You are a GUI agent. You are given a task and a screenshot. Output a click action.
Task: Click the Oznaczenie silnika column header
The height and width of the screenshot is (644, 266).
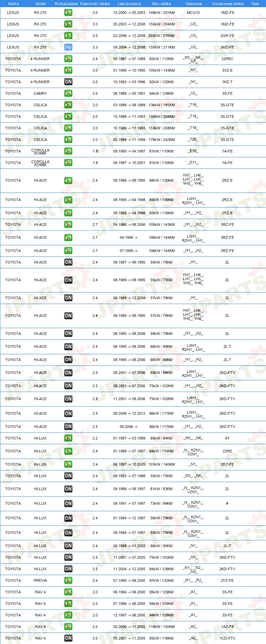coord(228,4)
